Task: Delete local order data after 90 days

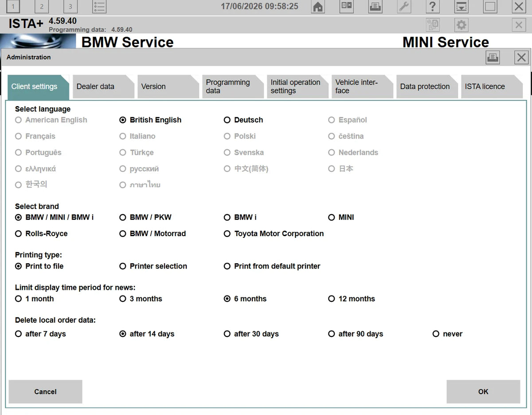Action: point(356,334)
